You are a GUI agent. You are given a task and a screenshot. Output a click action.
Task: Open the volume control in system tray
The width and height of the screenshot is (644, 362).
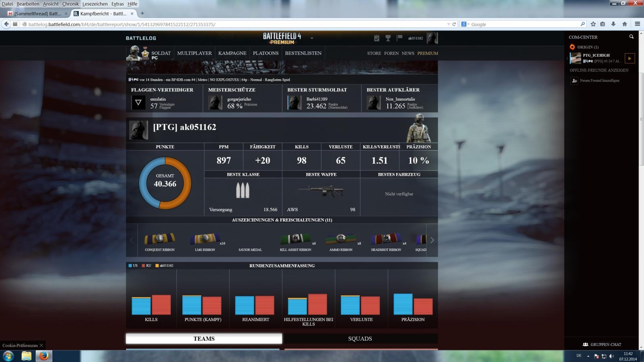[x=611, y=356]
